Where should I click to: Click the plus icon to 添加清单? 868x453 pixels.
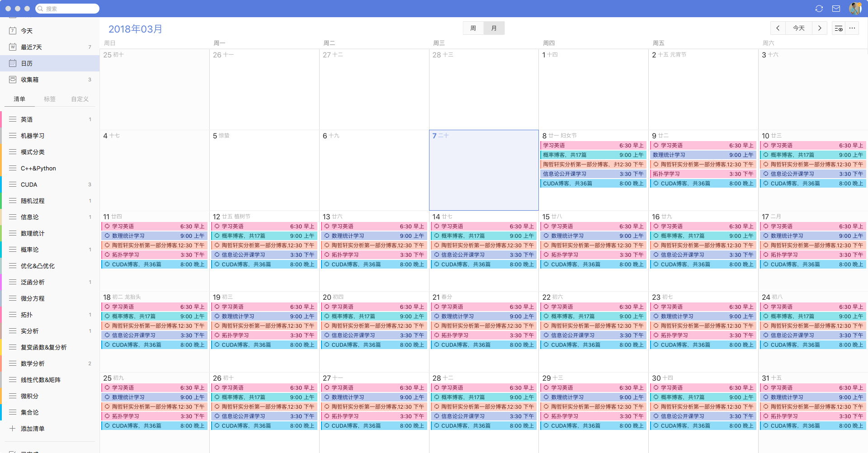click(x=13, y=429)
